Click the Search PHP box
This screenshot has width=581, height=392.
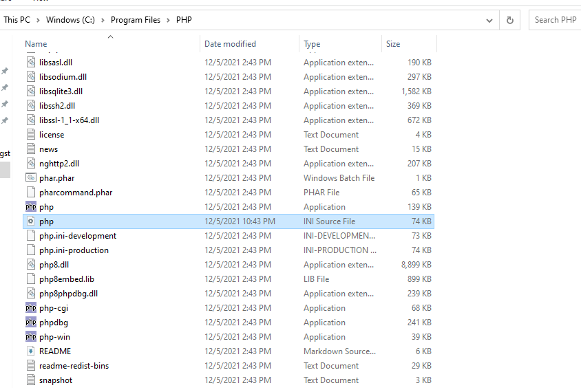coord(555,20)
